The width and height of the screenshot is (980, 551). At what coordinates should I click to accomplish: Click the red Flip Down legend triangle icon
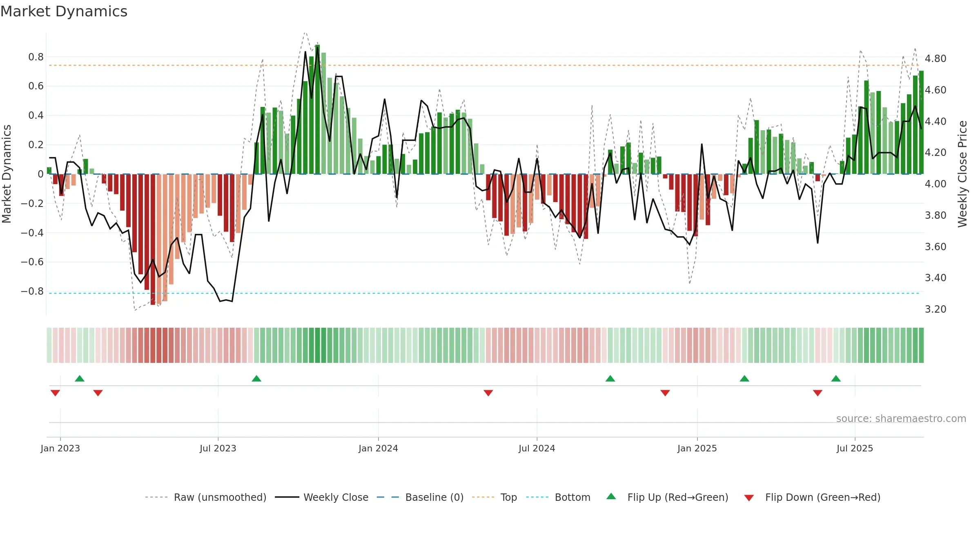(x=749, y=498)
